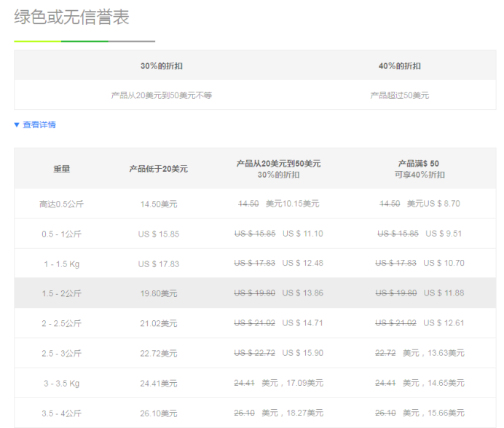Screen dimensions: 504x428
Task: Click the 17.09美元 discounted price
Action: coord(304,383)
